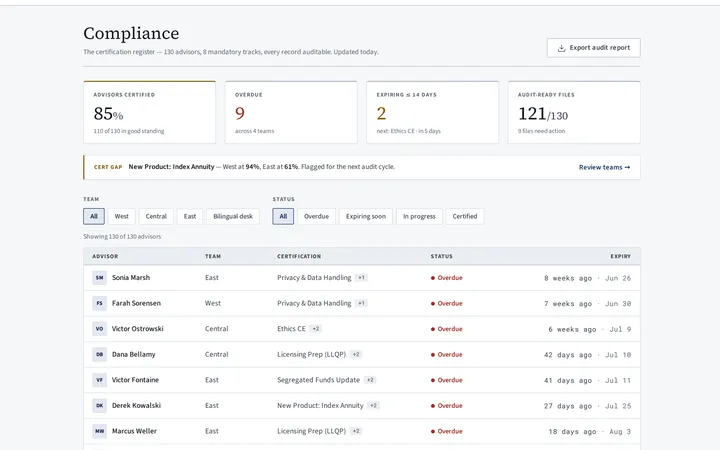
Task: Click the Export audit report button
Action: (x=593, y=48)
